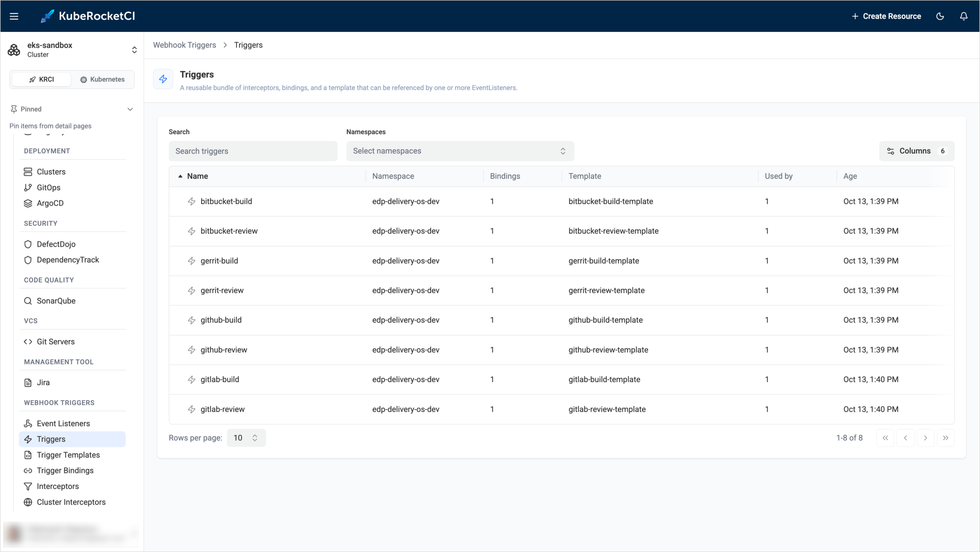The height and width of the screenshot is (552, 980).
Task: Click the Create Resource button
Action: 886,16
